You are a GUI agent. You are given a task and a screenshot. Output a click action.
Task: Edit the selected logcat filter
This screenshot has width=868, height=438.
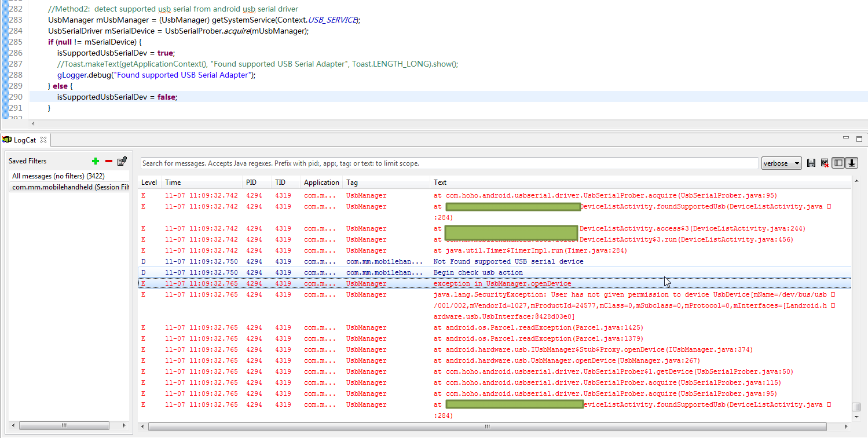[x=122, y=161]
